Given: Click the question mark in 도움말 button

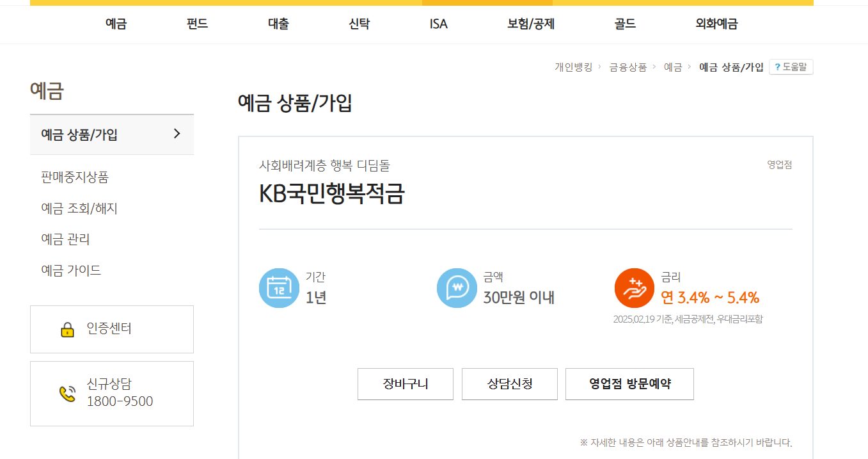Looking at the screenshot, I should [x=778, y=67].
